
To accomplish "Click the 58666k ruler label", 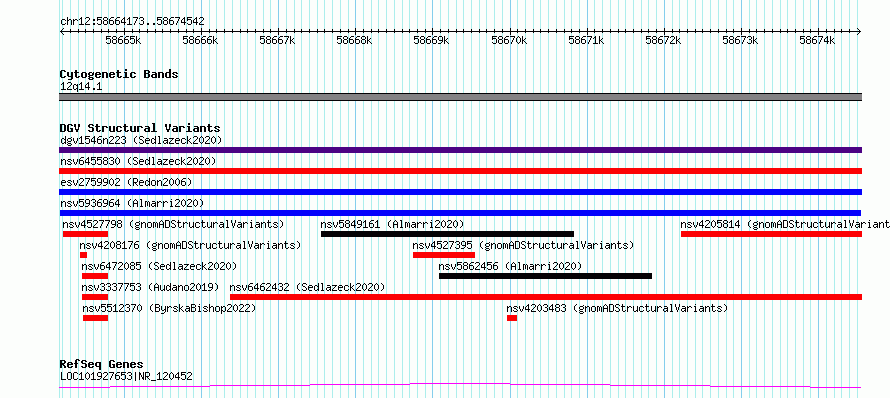I will click(200, 40).
